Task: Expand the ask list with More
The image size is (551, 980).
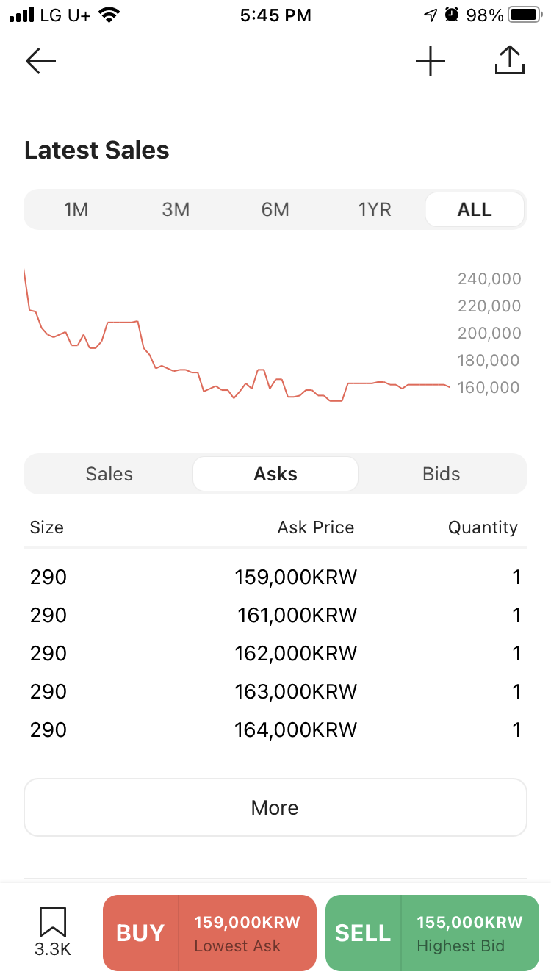Action: [275, 807]
